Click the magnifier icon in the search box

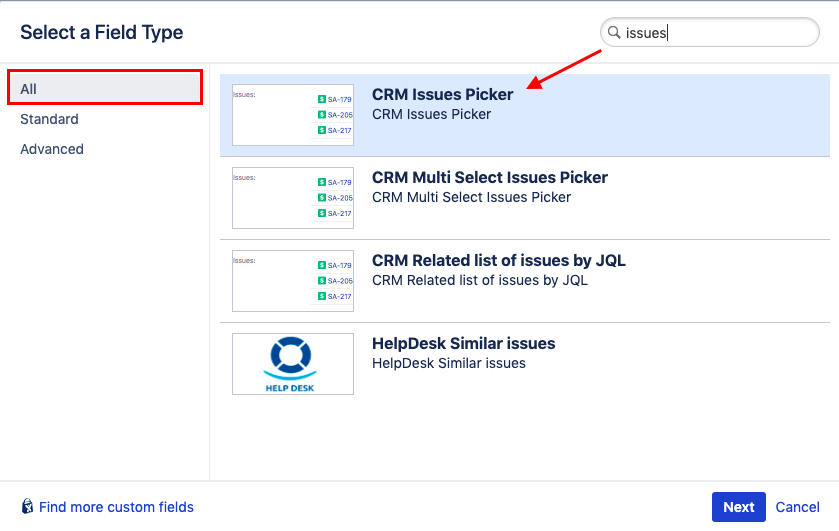click(613, 33)
